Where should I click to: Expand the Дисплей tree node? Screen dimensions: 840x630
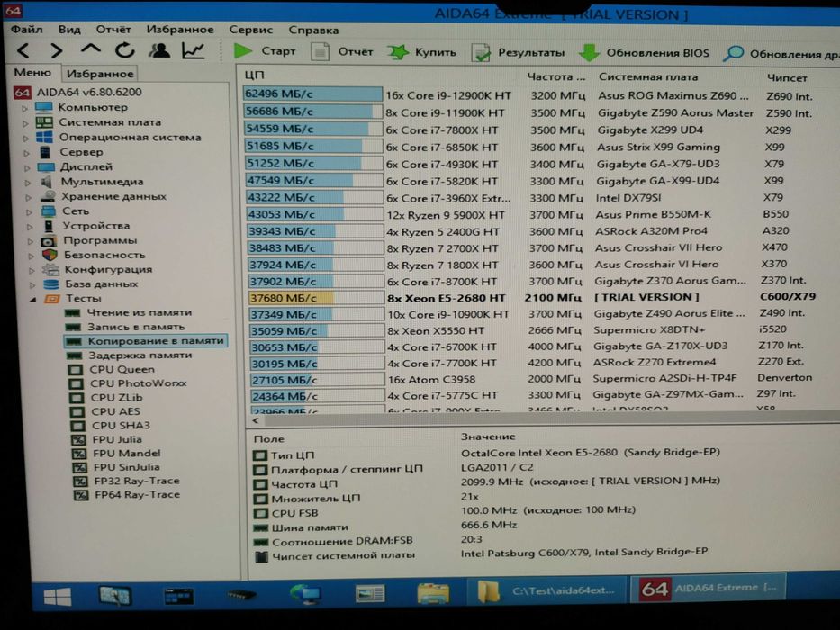(27, 167)
